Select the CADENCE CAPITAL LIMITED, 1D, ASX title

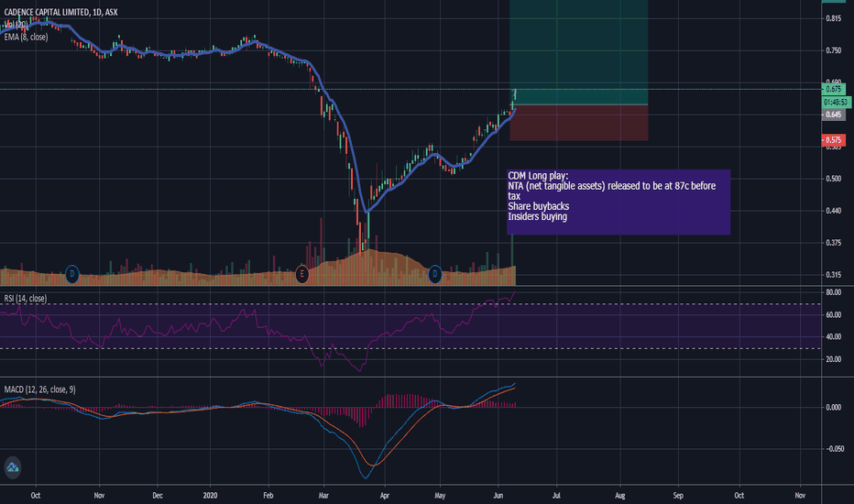60,12
